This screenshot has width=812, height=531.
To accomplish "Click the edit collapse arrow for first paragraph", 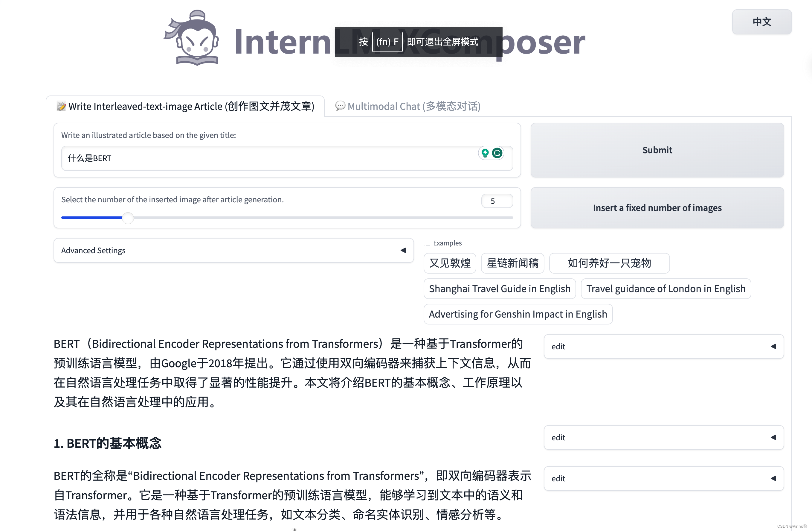I will [x=775, y=345].
